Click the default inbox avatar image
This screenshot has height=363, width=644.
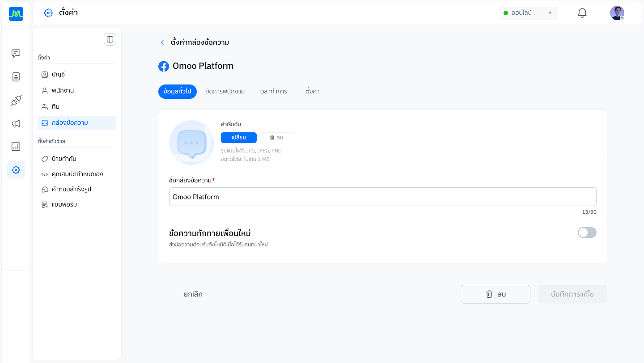191,143
